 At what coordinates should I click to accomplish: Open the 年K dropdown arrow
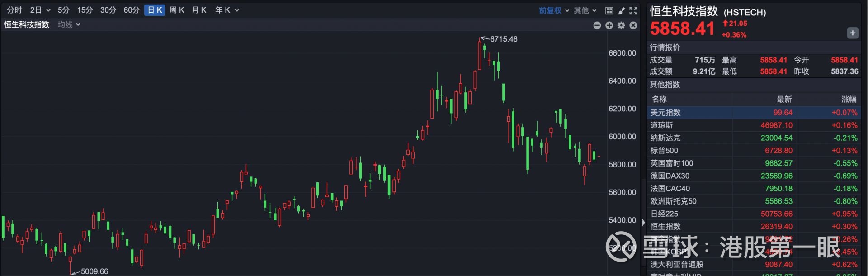[237, 10]
